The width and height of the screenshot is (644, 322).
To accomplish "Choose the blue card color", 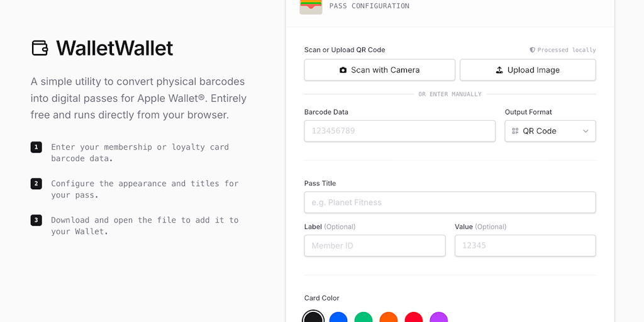I will point(338,318).
